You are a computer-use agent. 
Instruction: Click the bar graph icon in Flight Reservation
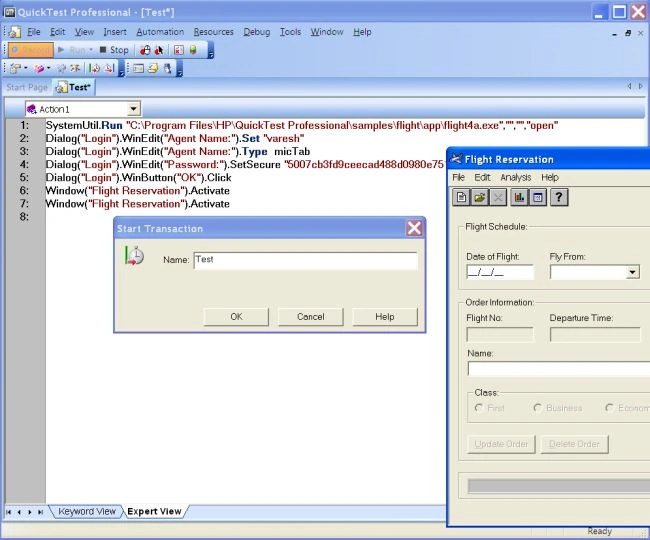pyautogui.click(x=519, y=197)
